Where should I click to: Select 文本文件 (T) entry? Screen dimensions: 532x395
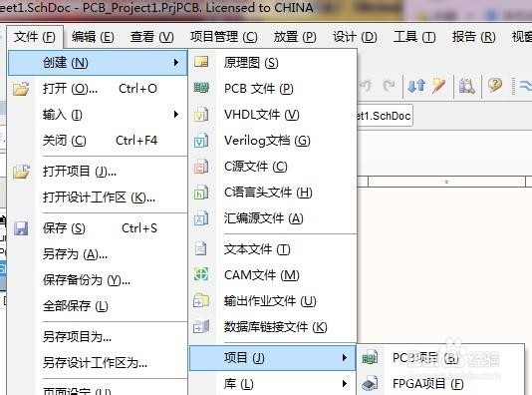tap(273, 249)
